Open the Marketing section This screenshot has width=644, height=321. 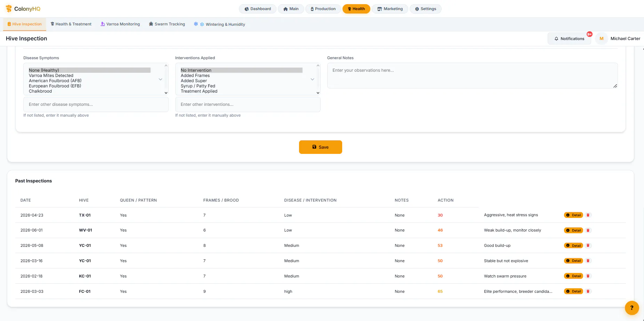[x=390, y=9]
